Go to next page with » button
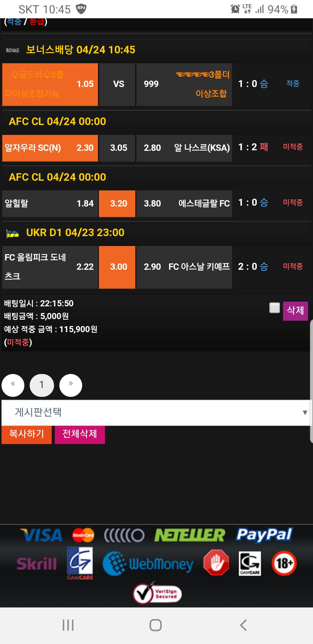The height and width of the screenshot is (644, 313). (71, 385)
